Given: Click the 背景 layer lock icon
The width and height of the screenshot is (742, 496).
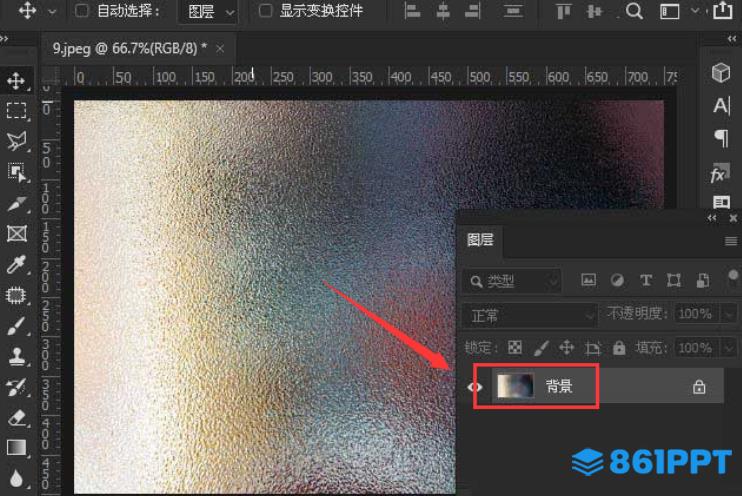Looking at the screenshot, I should coord(699,387).
